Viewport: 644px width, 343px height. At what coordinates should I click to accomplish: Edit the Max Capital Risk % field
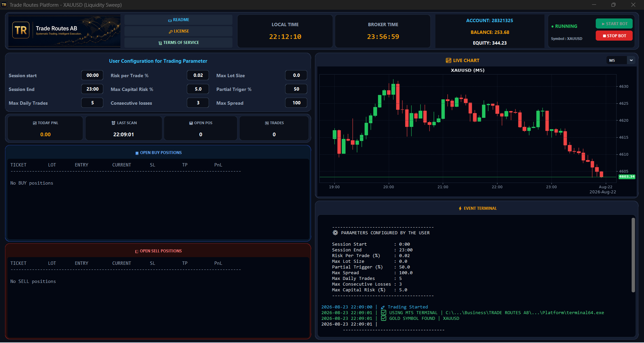pos(198,89)
